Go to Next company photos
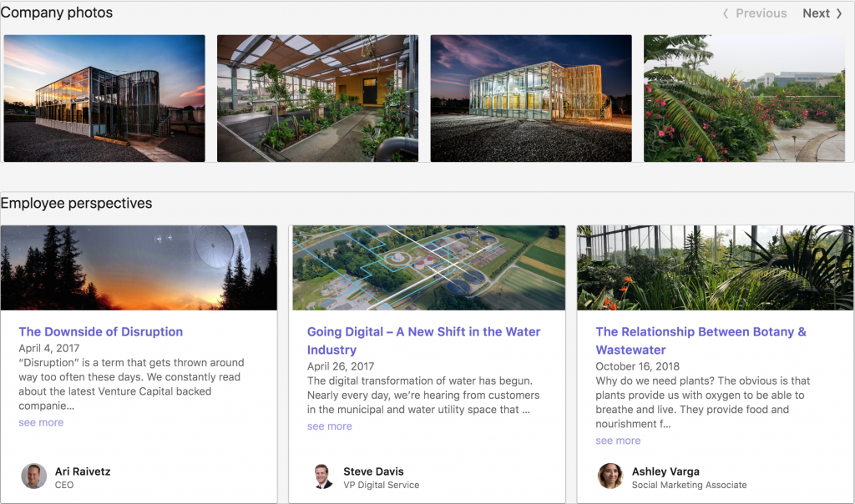Image resolution: width=855 pixels, height=504 pixels. coord(822,13)
